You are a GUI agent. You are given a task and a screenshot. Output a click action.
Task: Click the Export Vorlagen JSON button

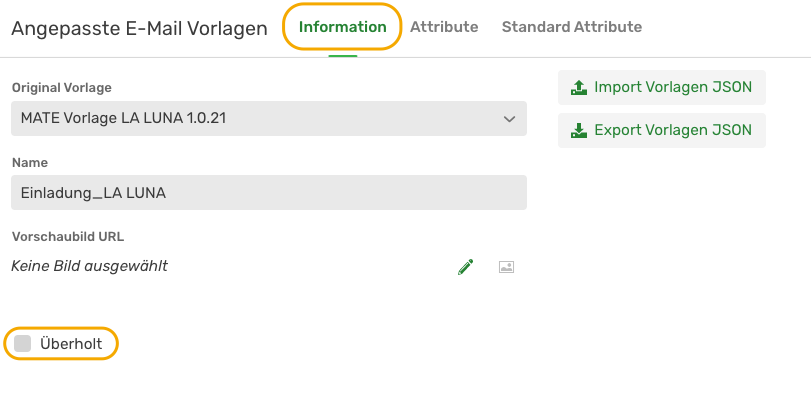pyautogui.click(x=662, y=130)
